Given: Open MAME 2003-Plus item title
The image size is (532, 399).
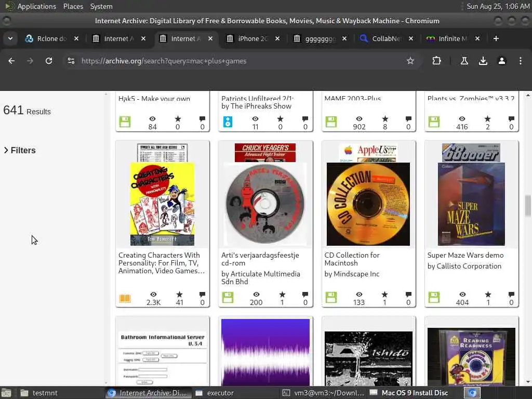Looking at the screenshot, I should (x=353, y=98).
